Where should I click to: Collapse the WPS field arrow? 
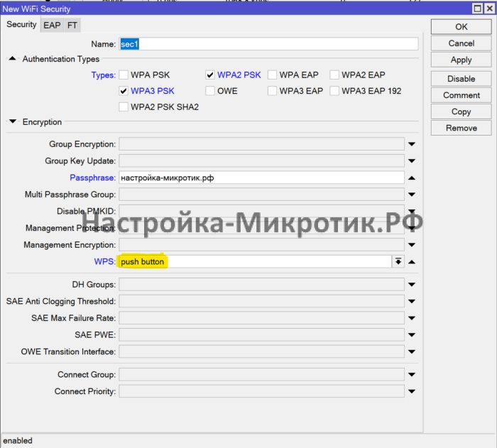point(412,262)
